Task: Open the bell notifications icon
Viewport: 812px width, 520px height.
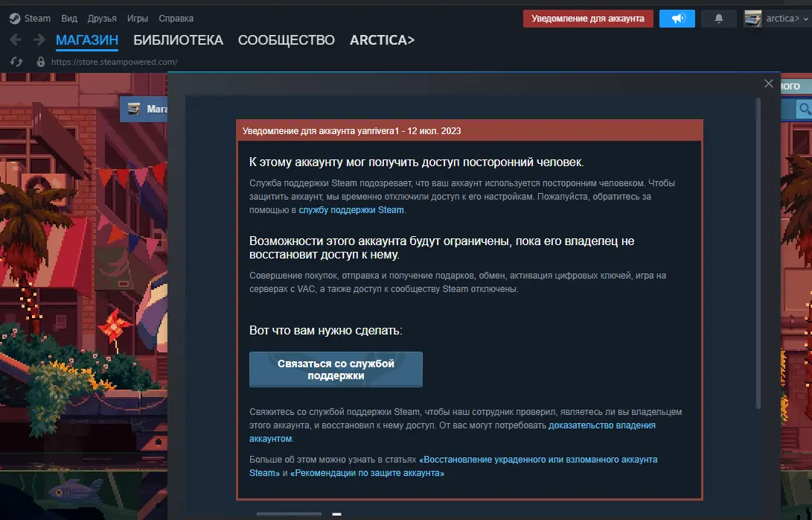Action: [x=719, y=18]
